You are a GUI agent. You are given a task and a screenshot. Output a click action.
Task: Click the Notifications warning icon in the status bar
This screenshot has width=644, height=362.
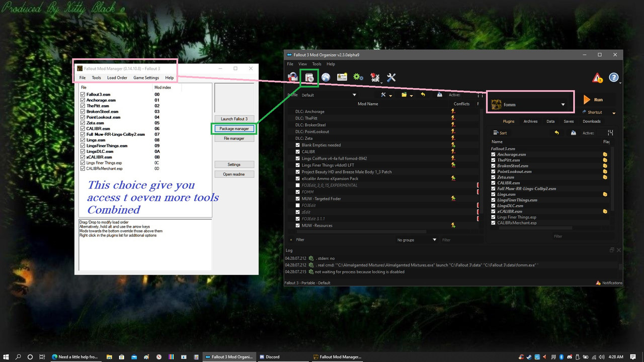[x=598, y=283]
